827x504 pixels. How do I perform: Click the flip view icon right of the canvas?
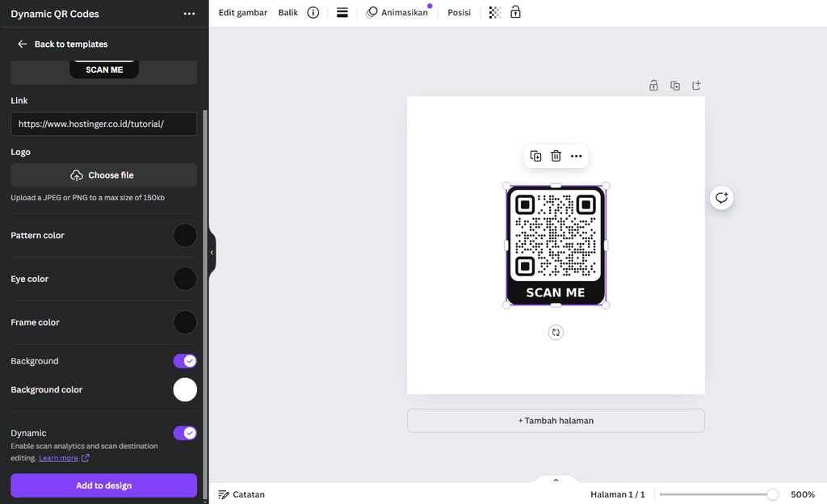tap(721, 197)
